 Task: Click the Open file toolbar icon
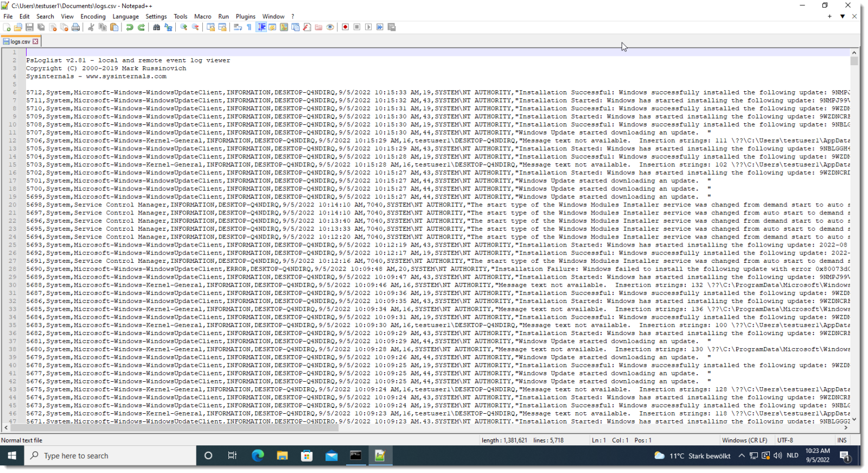[18, 27]
